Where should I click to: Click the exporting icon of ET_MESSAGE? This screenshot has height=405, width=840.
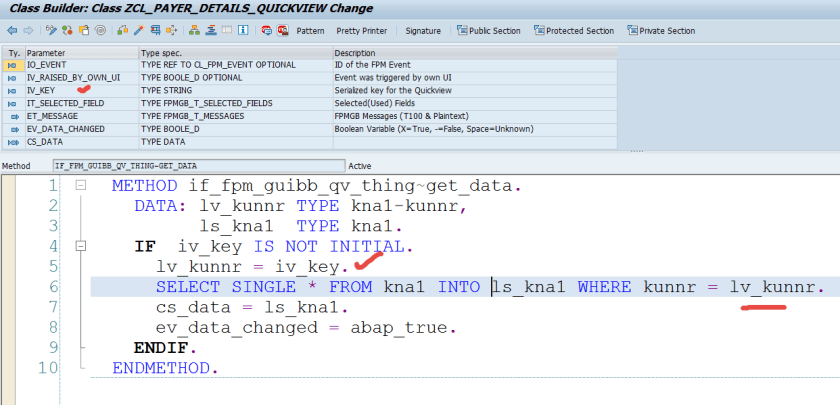13,116
